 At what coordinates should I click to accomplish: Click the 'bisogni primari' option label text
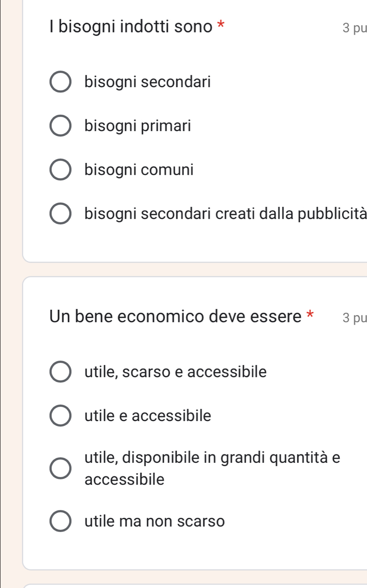point(138,126)
